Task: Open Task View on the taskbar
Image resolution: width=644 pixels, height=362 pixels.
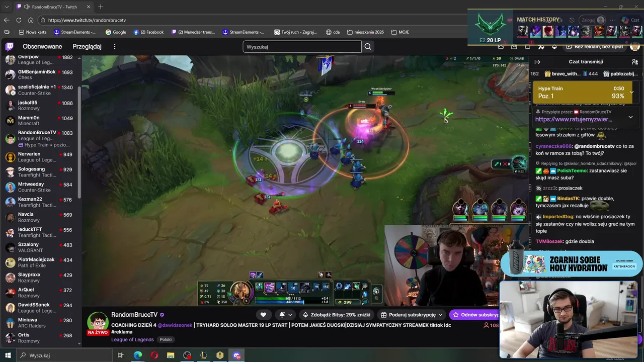Action: coord(121,355)
